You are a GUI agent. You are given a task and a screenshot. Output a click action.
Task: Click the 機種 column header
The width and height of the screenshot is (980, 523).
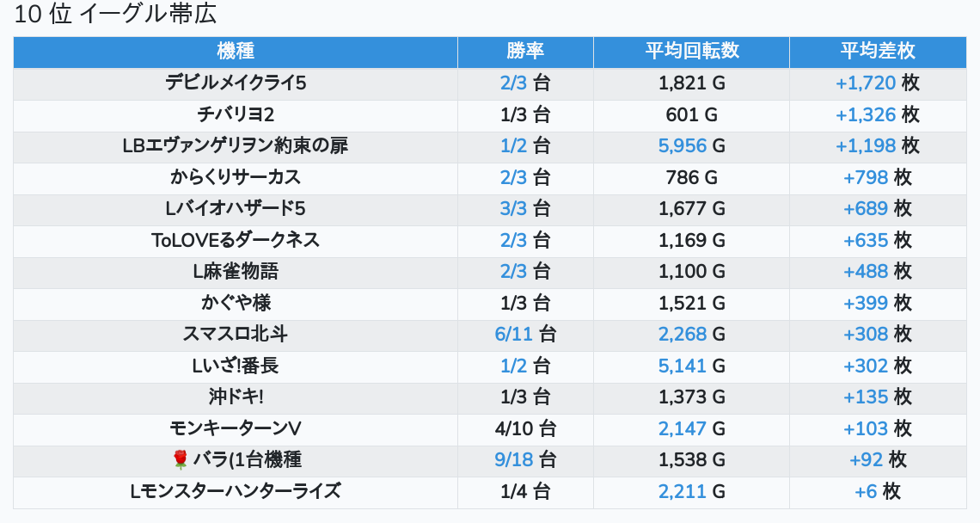point(236,52)
